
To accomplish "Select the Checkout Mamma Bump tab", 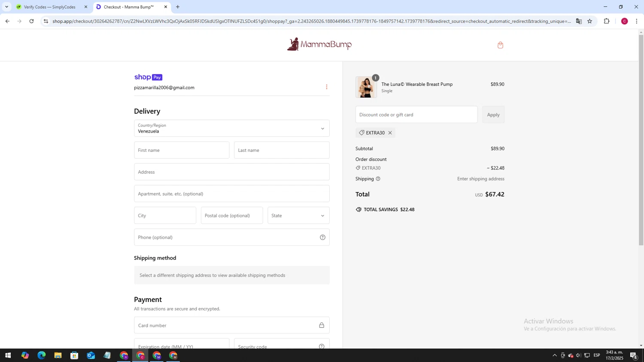I will (129, 7).
